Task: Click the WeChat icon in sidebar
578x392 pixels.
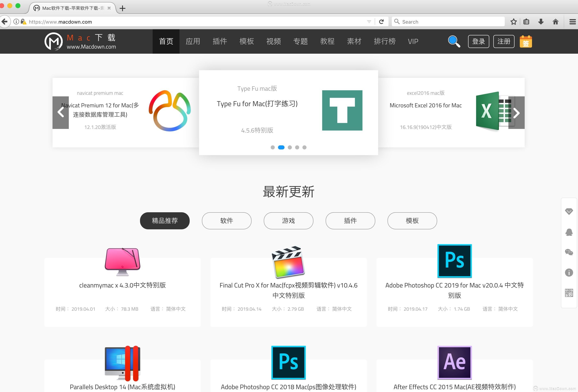Action: pyautogui.click(x=569, y=252)
